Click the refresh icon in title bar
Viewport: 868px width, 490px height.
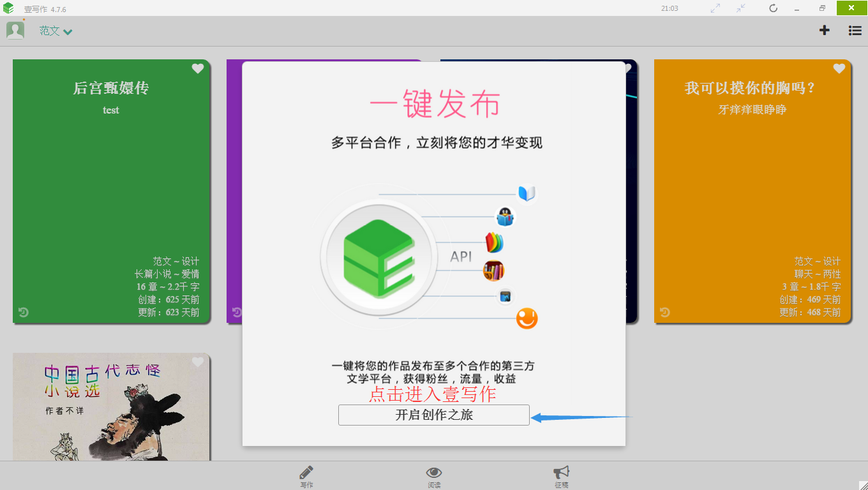pos(774,8)
